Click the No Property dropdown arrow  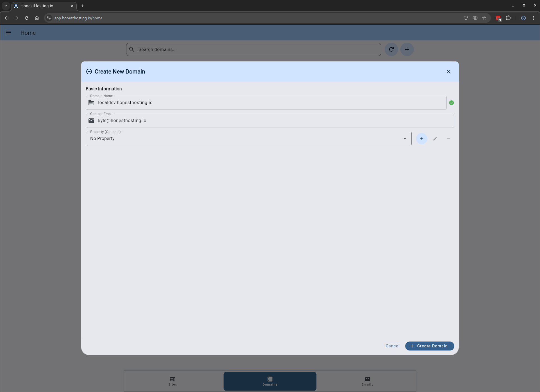click(405, 139)
